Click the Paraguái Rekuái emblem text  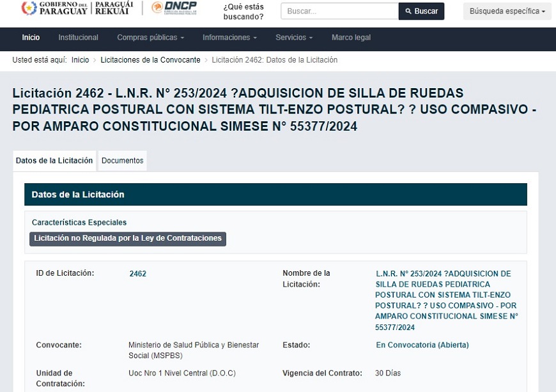(114, 8)
